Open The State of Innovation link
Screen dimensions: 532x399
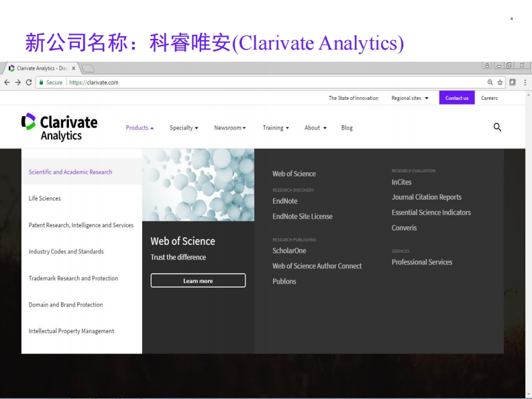353,98
